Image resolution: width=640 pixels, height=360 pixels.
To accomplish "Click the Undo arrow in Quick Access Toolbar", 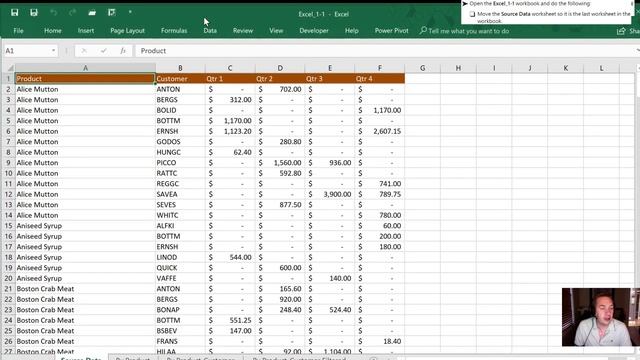I will tap(53, 13).
